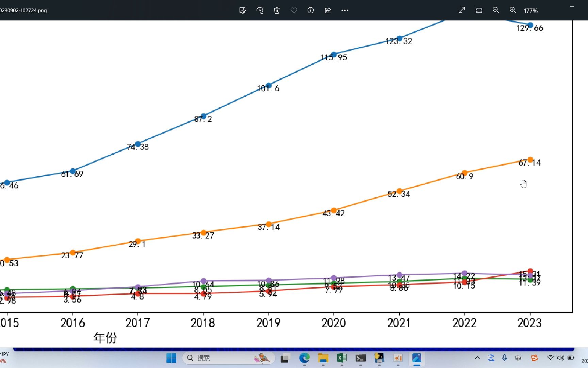Viewport: 588px width, 368px height.
Task: Click the 2022 x-axis label
Action: [x=464, y=323]
